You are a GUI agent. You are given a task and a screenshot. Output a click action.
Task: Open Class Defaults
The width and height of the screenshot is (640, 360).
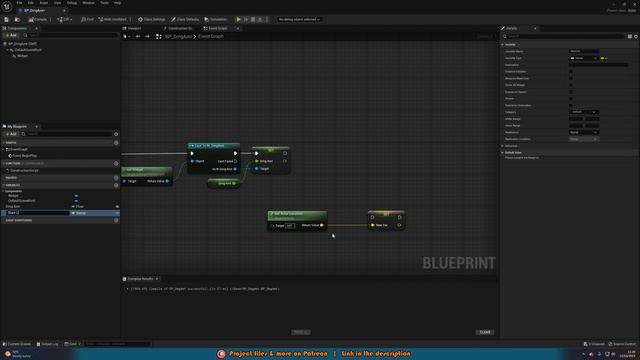pyautogui.click(x=185, y=19)
